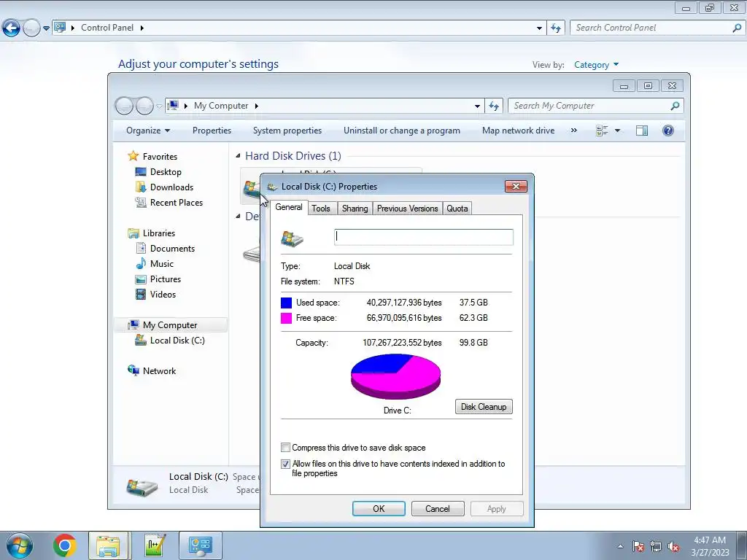747x560 pixels.
Task: Switch to the Sharing tab
Action: pyautogui.click(x=355, y=209)
